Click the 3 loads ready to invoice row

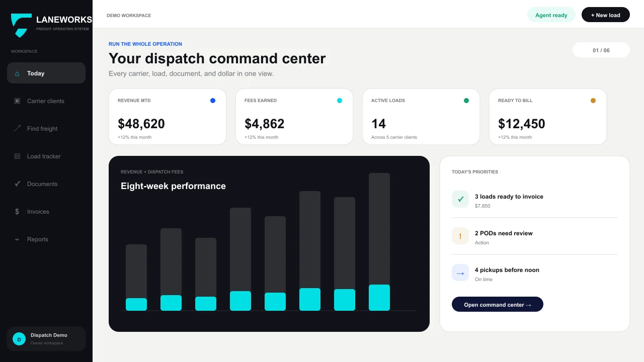[x=535, y=199]
